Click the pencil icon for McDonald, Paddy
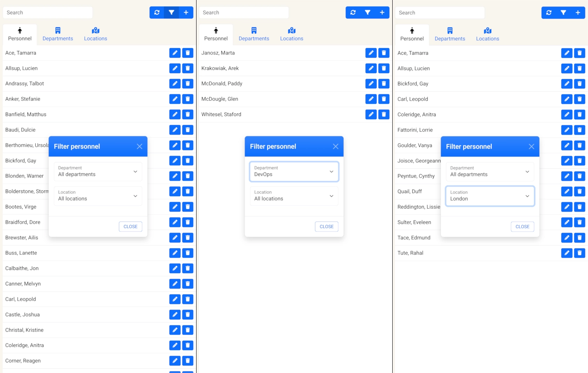Image resolution: width=588 pixels, height=373 pixels. point(371,84)
